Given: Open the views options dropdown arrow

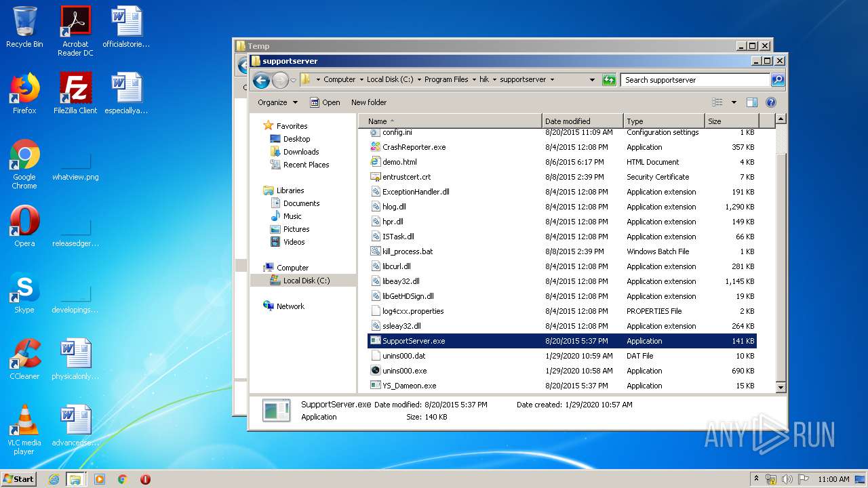Looking at the screenshot, I should pyautogui.click(x=734, y=102).
